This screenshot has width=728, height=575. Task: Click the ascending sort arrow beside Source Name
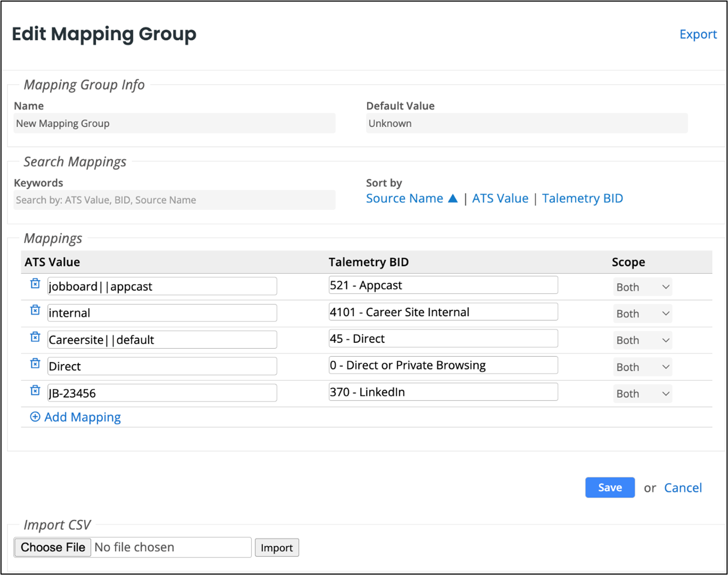[452, 198]
